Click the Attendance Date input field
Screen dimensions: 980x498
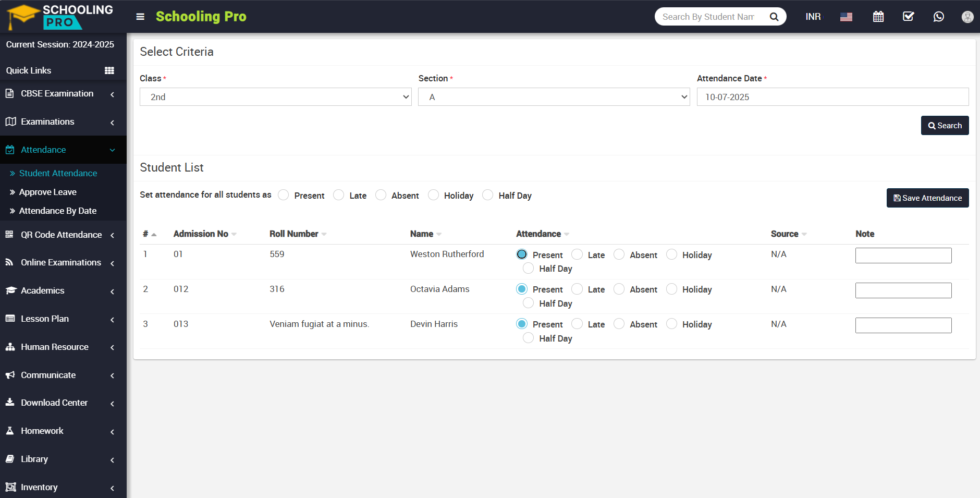coord(832,97)
